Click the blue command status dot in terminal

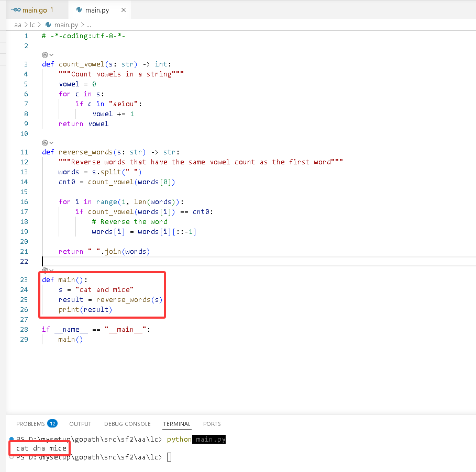click(x=12, y=439)
